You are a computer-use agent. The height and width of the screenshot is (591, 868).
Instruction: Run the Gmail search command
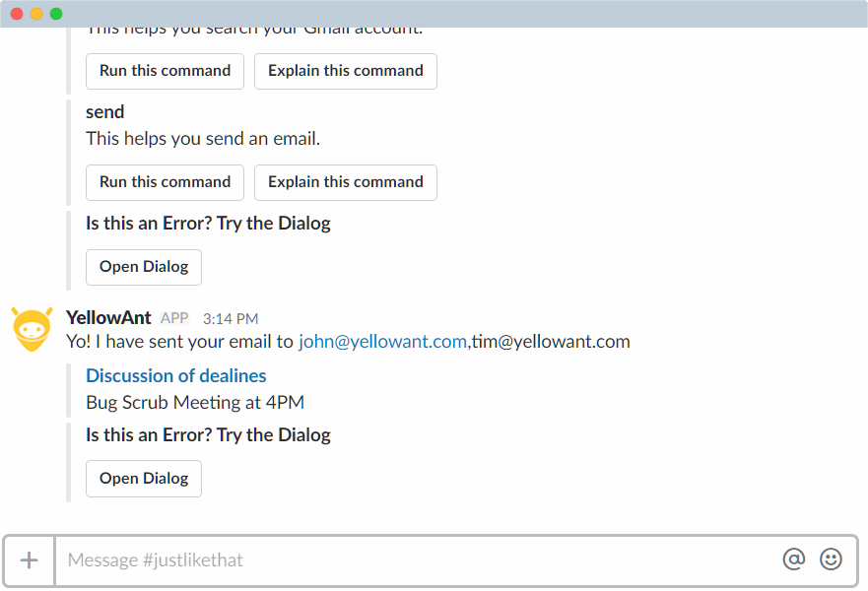[x=165, y=71]
